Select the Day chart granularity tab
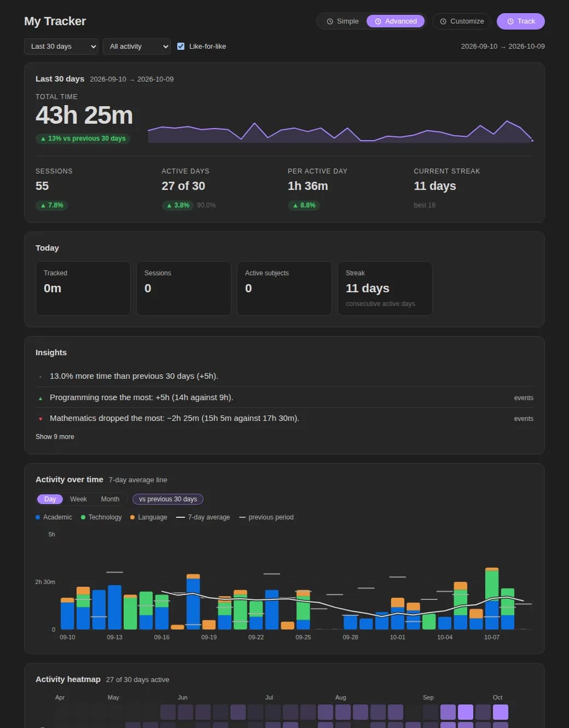The image size is (569, 728). tap(50, 499)
